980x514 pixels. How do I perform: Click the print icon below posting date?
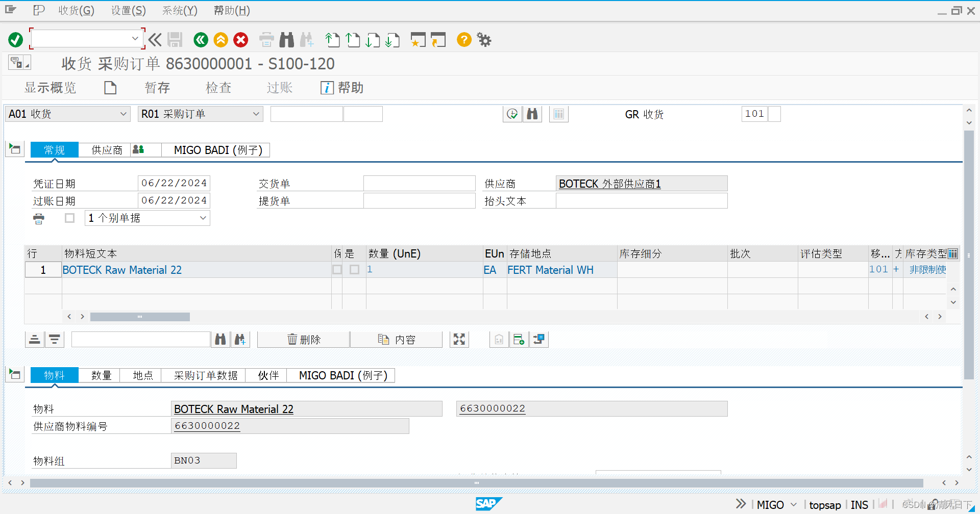click(x=39, y=219)
